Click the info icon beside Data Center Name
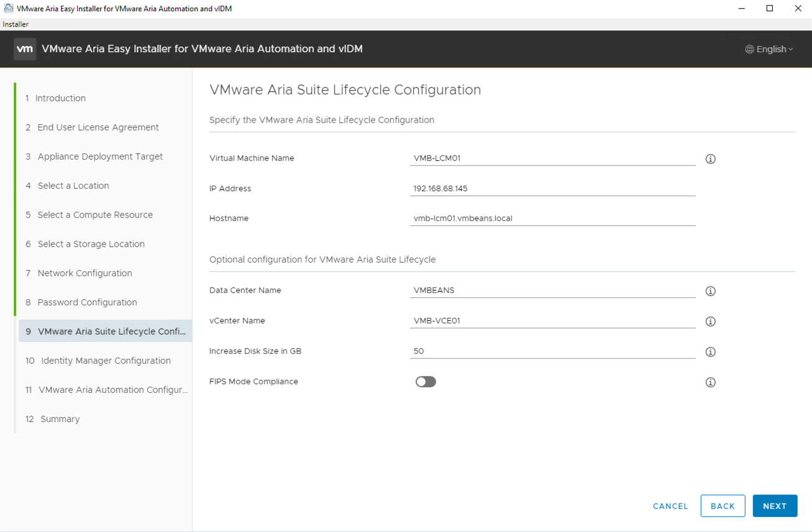This screenshot has width=812, height=532. click(x=711, y=291)
